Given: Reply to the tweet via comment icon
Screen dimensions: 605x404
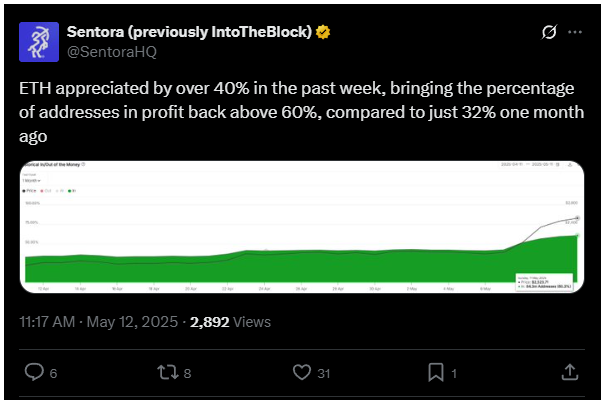Looking at the screenshot, I should pyautogui.click(x=34, y=372).
